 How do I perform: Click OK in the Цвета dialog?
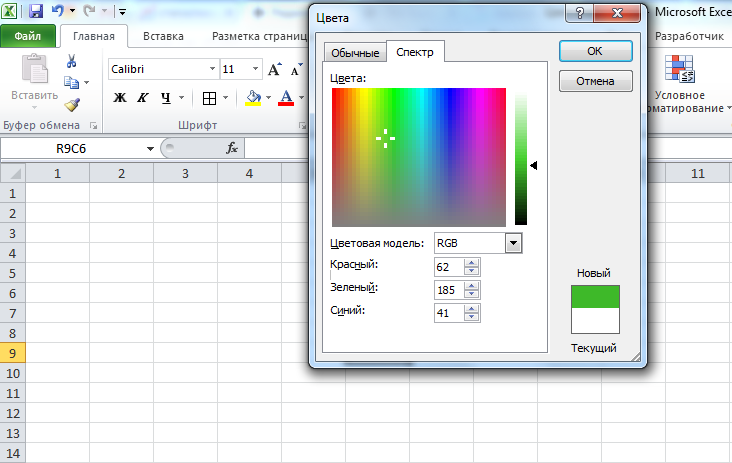click(596, 51)
